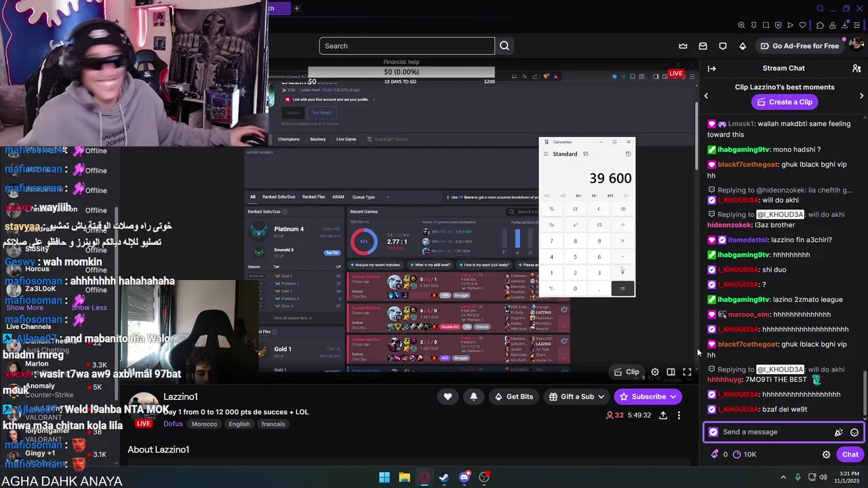Screen dimensions: 868x488
Task: Click the browser snapshot selection icon
Action: (x=766, y=25)
